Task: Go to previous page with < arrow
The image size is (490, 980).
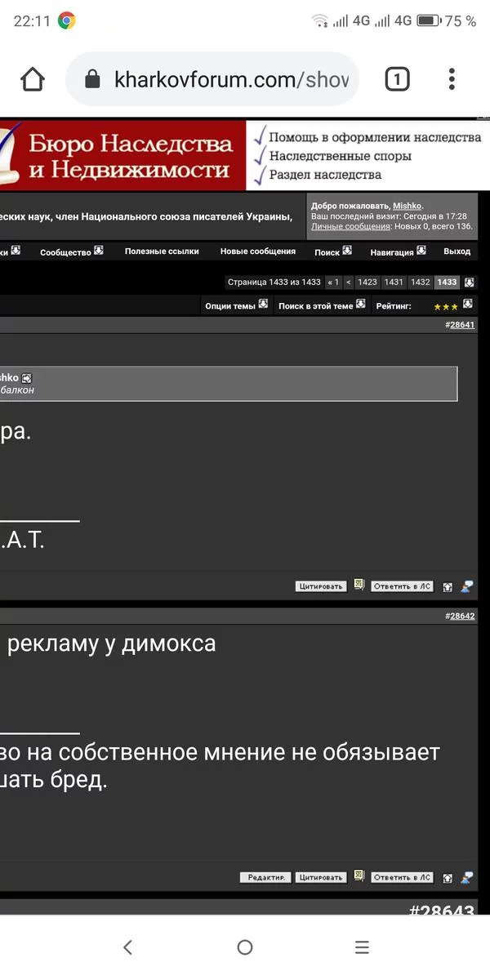Action: tap(349, 282)
